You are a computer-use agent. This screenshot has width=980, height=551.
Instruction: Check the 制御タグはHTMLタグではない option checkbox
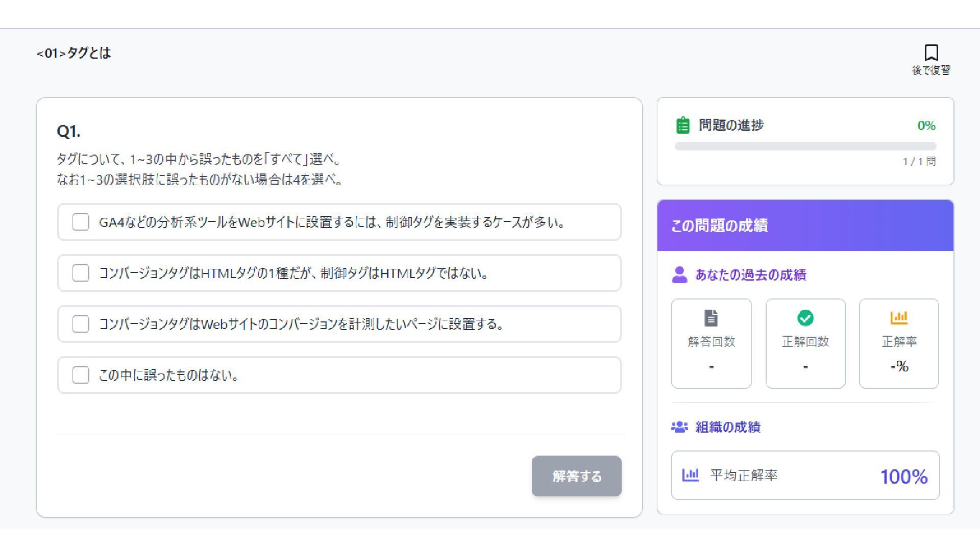coord(81,273)
